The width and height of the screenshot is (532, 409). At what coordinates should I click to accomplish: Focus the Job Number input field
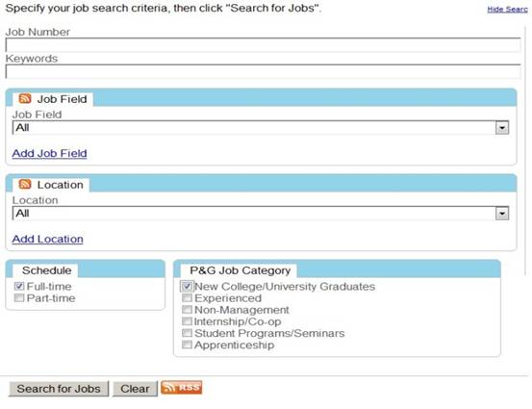(x=263, y=45)
